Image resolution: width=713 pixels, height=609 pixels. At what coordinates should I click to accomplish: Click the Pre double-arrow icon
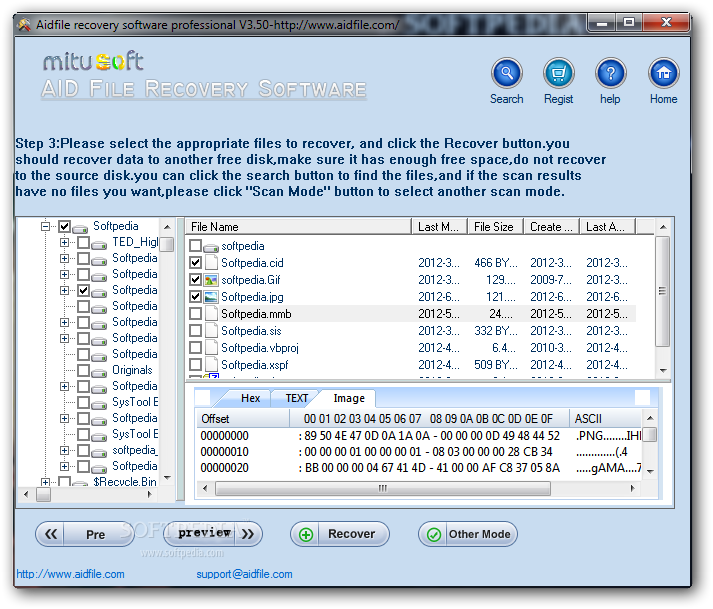pos(51,534)
